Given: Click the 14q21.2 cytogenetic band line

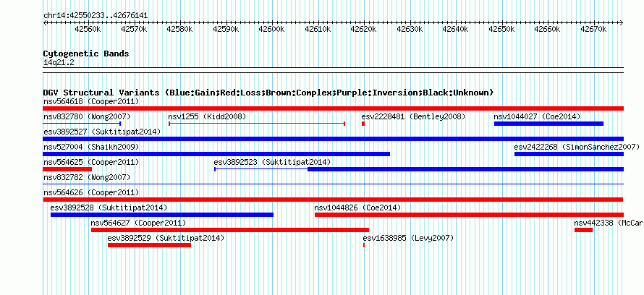Looking at the screenshot, I should [333, 70].
